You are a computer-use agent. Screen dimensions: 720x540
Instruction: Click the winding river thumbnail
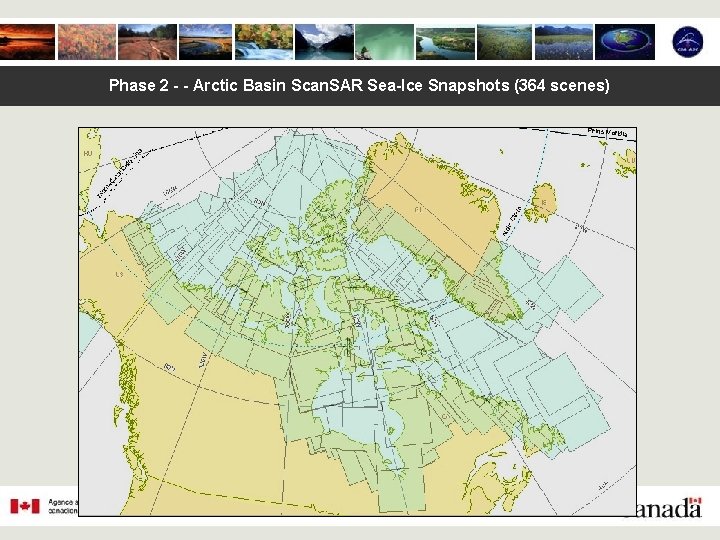point(445,42)
